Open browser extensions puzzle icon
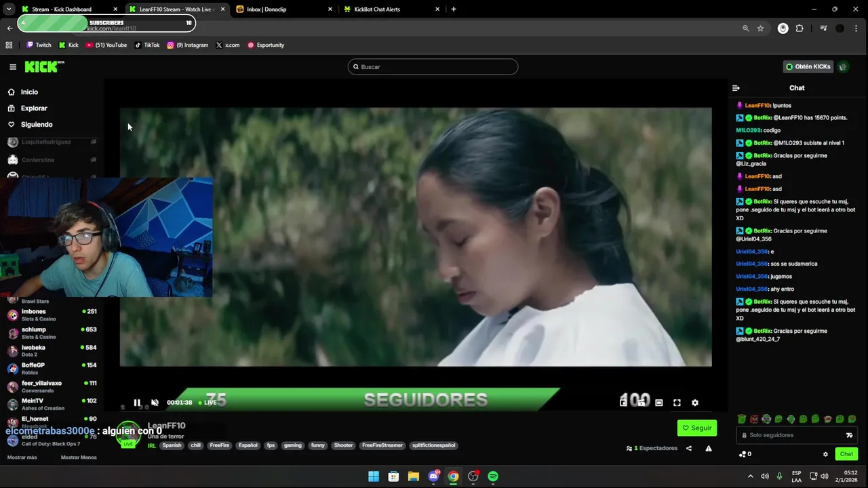Image resolution: width=868 pixels, height=488 pixels. (800, 28)
